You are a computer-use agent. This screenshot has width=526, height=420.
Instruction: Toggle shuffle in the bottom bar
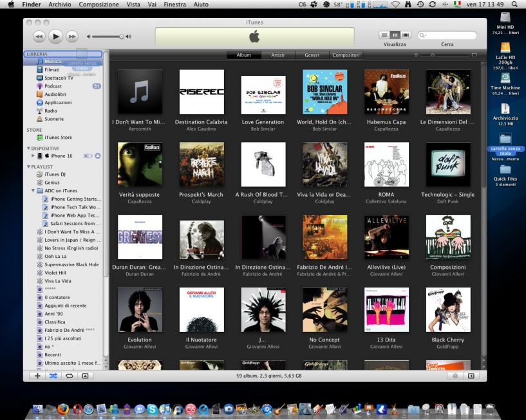(x=53, y=376)
